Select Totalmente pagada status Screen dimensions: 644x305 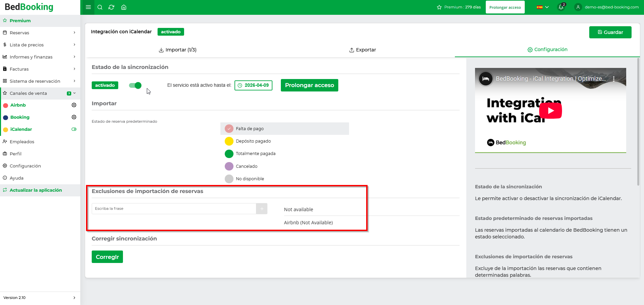[x=285, y=154]
